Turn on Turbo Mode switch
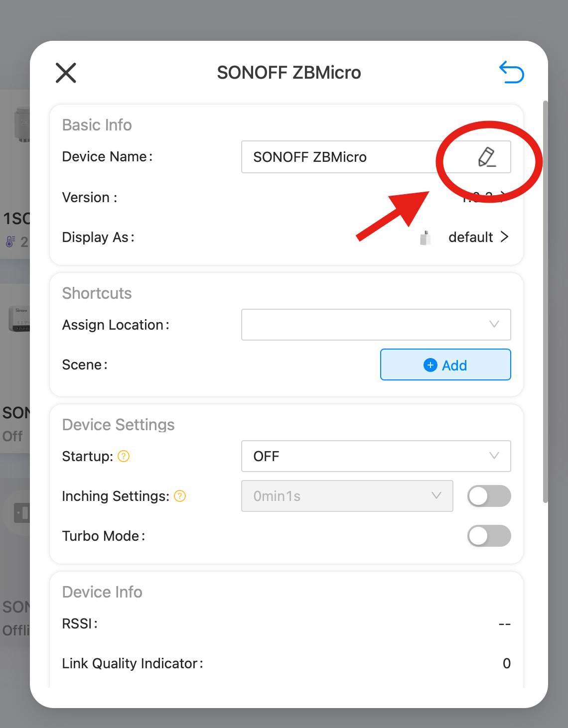This screenshot has height=728, width=568. point(489,536)
